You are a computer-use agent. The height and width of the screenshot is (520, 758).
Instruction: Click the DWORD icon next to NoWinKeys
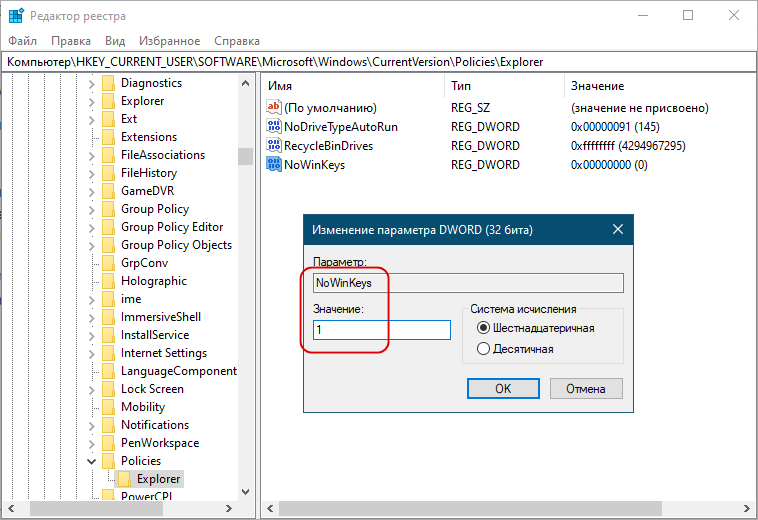click(274, 164)
